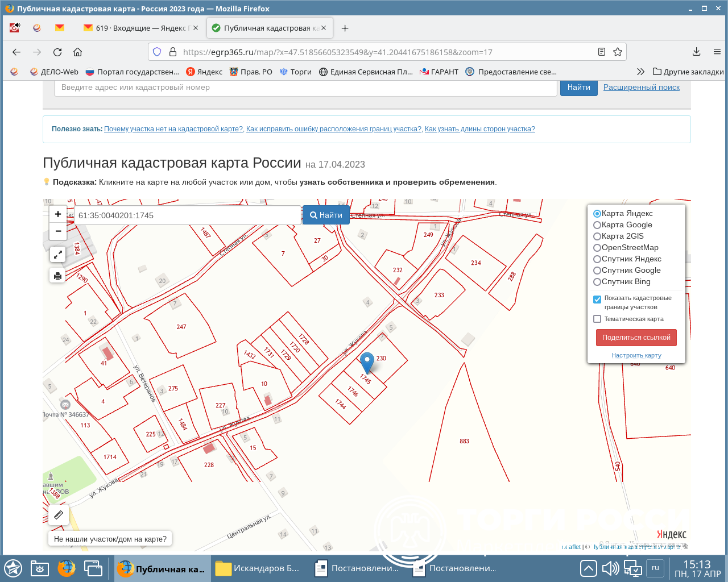
Task: Click the browser URL address bar
Action: pyautogui.click(x=387, y=52)
